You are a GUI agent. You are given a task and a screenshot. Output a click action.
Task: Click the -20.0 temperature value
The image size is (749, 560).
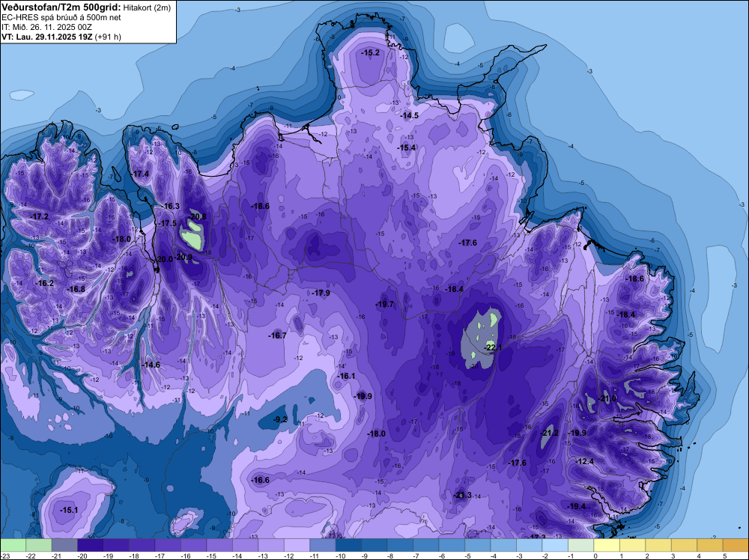164,259
